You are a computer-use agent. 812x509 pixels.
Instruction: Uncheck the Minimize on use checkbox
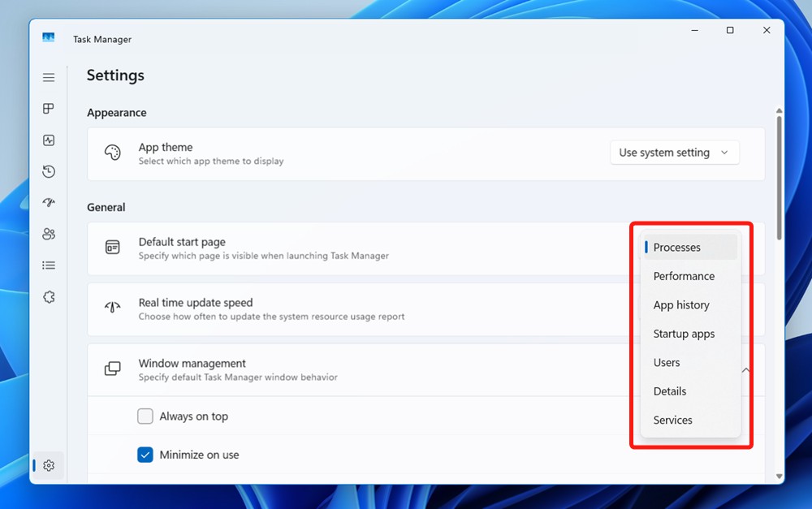(145, 455)
